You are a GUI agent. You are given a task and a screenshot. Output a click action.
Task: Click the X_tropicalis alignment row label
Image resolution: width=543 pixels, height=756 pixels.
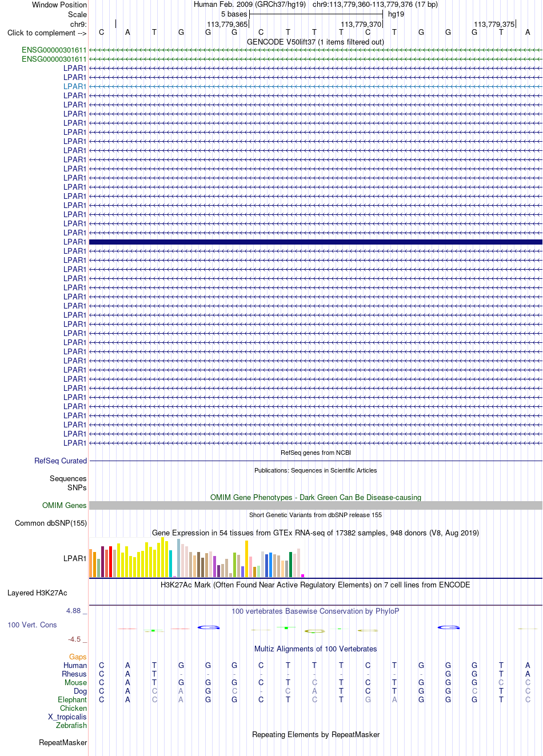click(67, 717)
